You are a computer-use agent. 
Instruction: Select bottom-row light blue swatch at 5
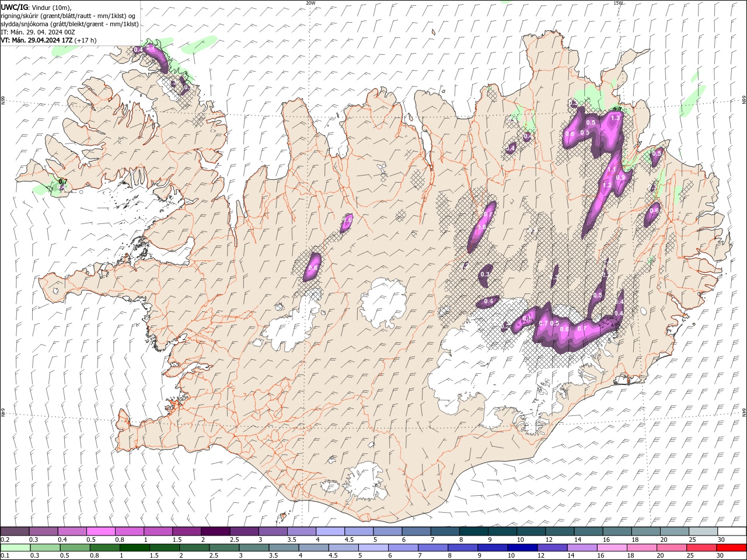point(373,548)
